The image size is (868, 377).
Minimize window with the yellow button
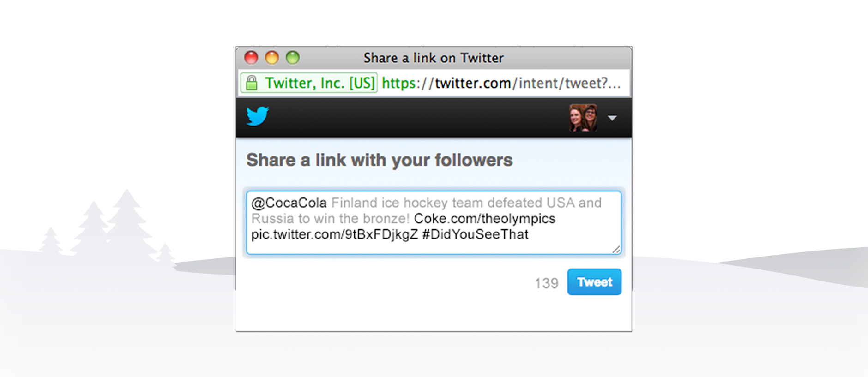tap(272, 58)
